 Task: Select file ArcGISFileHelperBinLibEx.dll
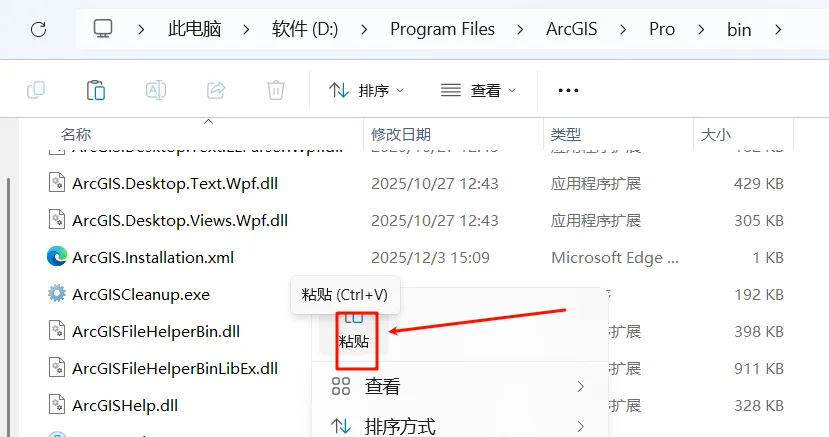click(x=175, y=368)
